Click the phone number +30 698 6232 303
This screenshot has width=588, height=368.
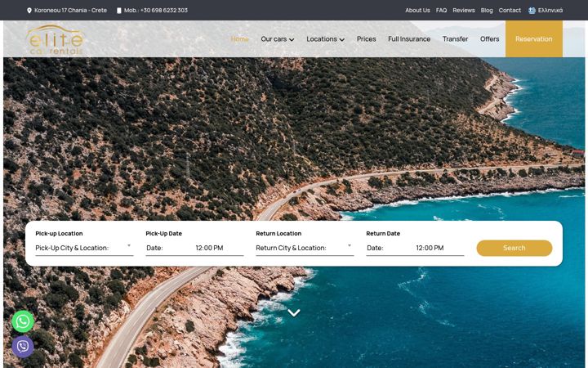(x=164, y=11)
